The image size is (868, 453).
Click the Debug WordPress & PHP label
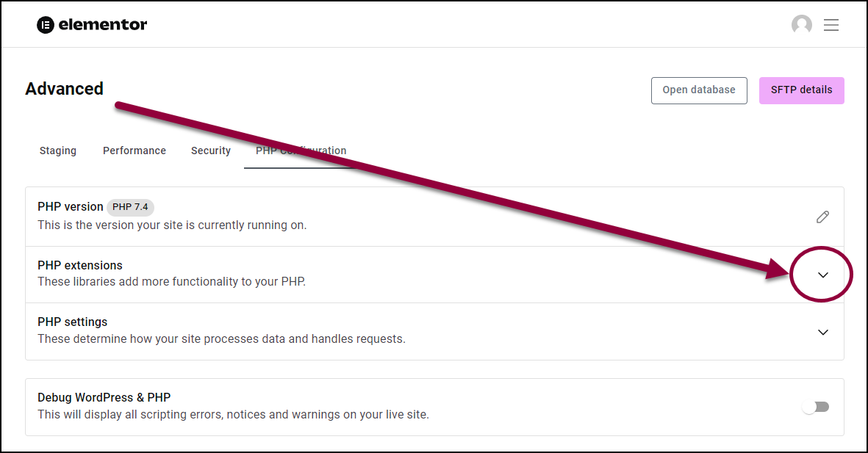(x=104, y=397)
